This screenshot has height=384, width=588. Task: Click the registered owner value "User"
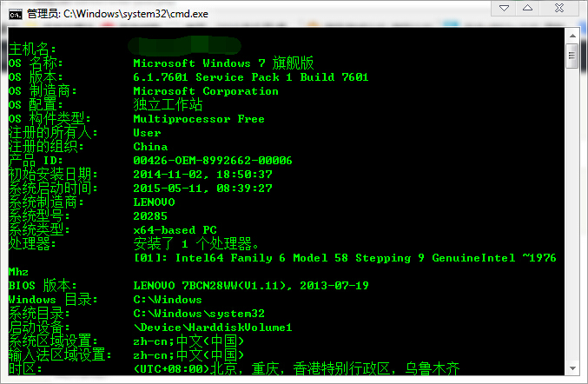[147, 133]
